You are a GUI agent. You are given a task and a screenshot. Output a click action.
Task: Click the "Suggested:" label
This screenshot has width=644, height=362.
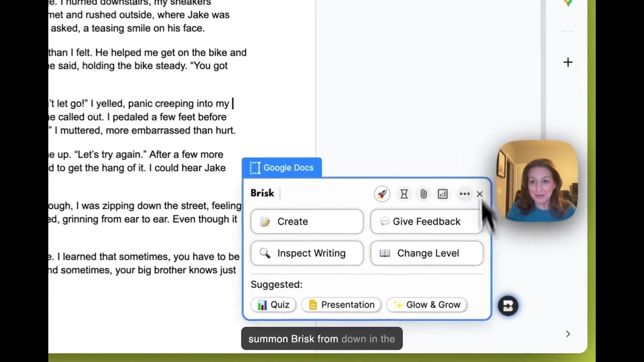(276, 285)
